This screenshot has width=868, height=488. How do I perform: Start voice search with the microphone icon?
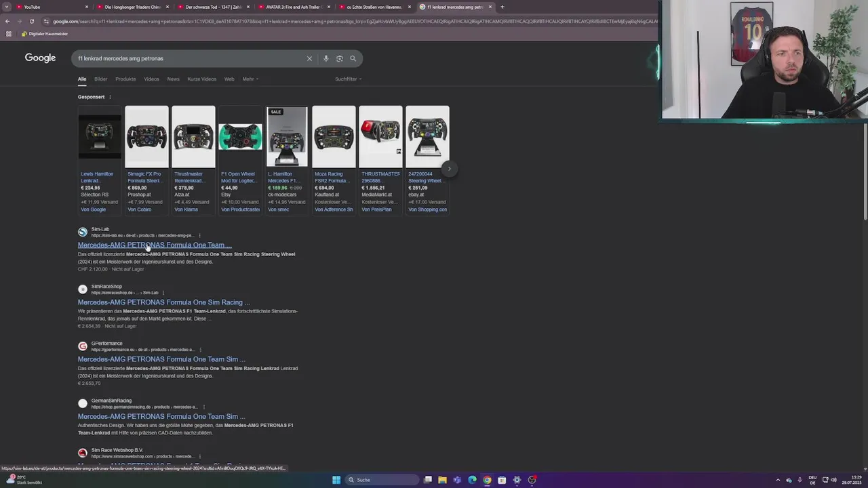pos(325,58)
